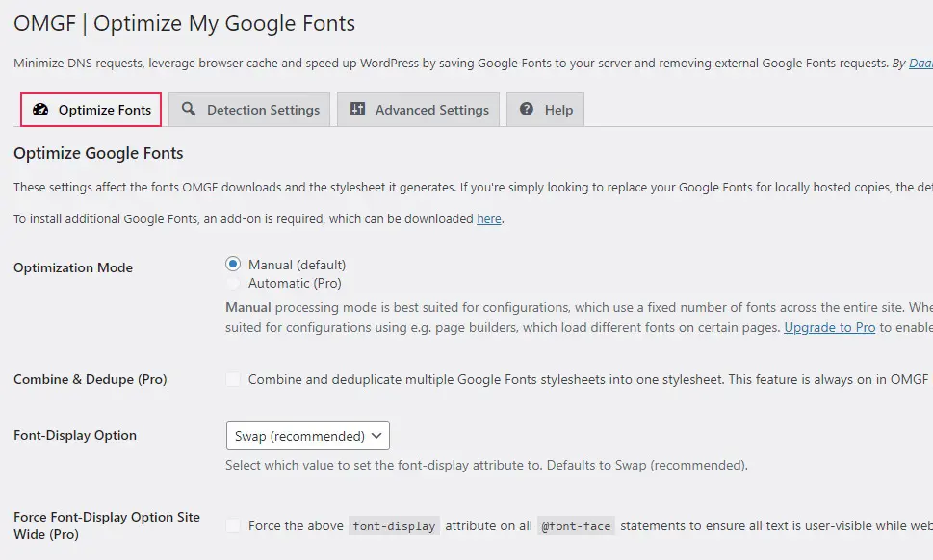
Task: Open the Font-Display Option dropdown
Action: (307, 436)
